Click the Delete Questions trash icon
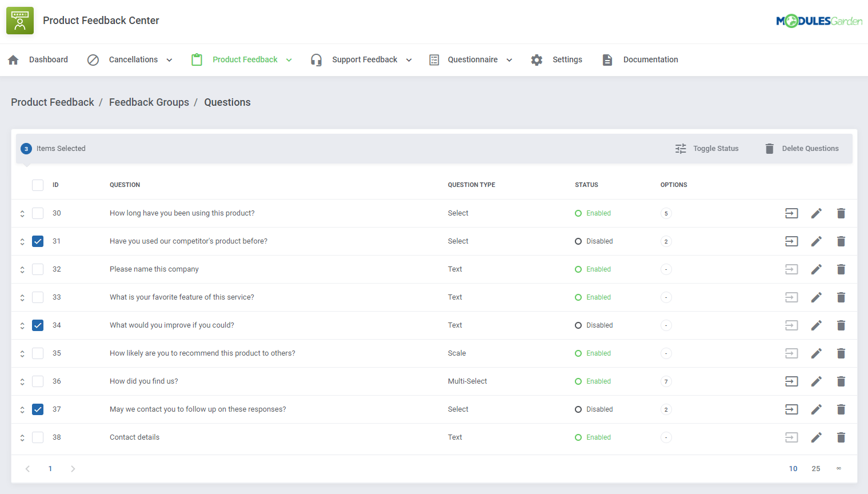 [770, 148]
